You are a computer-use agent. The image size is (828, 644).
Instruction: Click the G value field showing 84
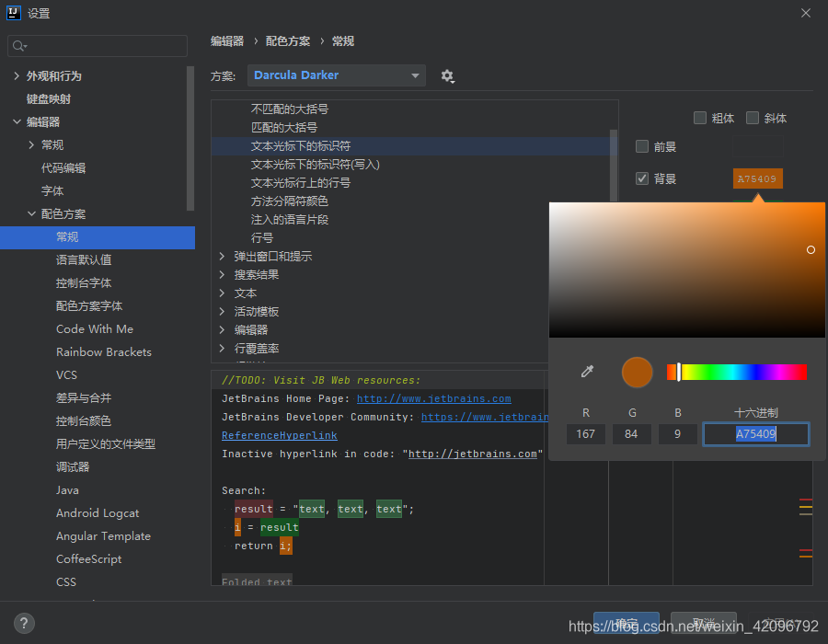point(631,434)
